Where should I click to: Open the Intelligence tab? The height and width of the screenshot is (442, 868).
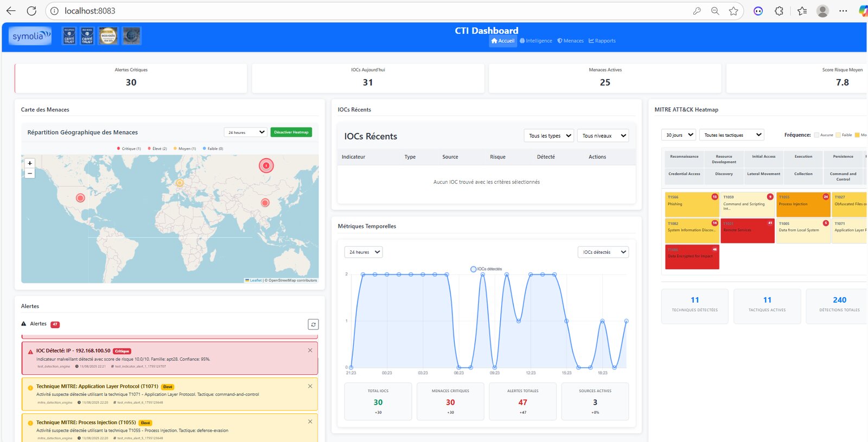click(536, 41)
